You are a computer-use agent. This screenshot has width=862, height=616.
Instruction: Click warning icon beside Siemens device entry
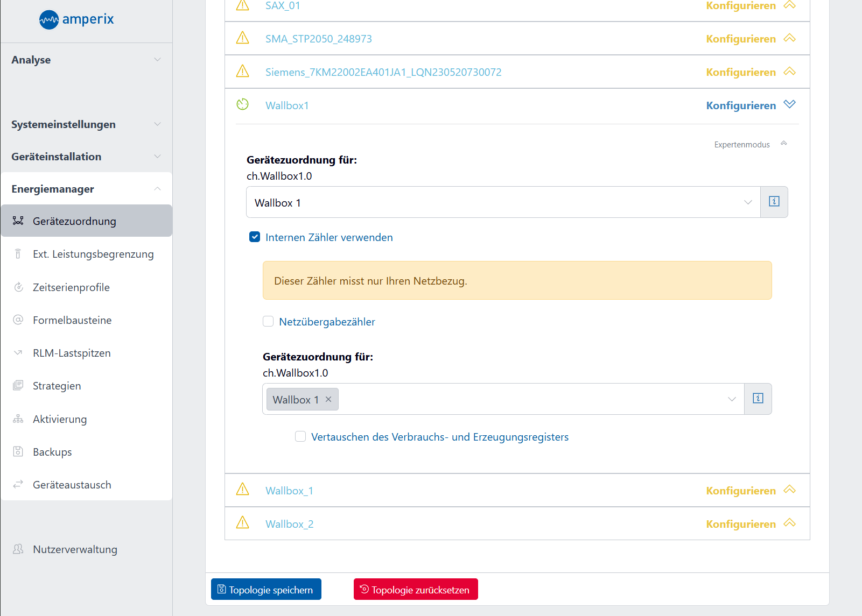click(x=243, y=72)
